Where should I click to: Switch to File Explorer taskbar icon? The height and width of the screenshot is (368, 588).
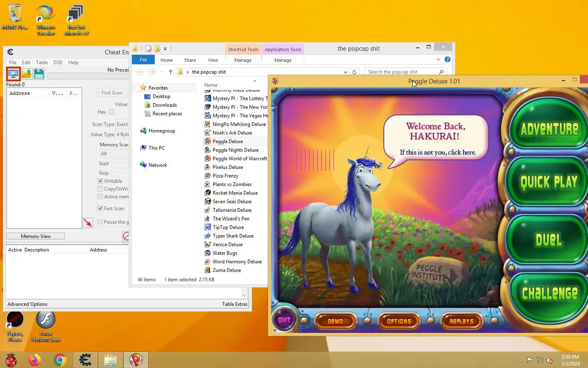click(111, 360)
